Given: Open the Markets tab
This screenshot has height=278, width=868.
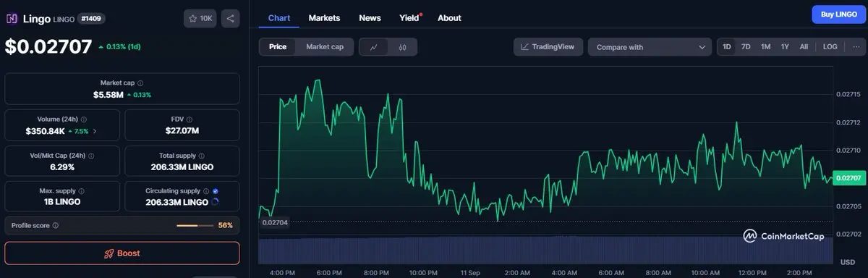Looking at the screenshot, I should [324, 18].
